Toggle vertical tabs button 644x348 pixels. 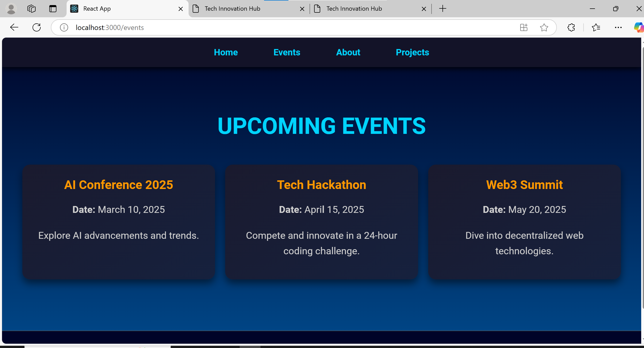coord(53,9)
